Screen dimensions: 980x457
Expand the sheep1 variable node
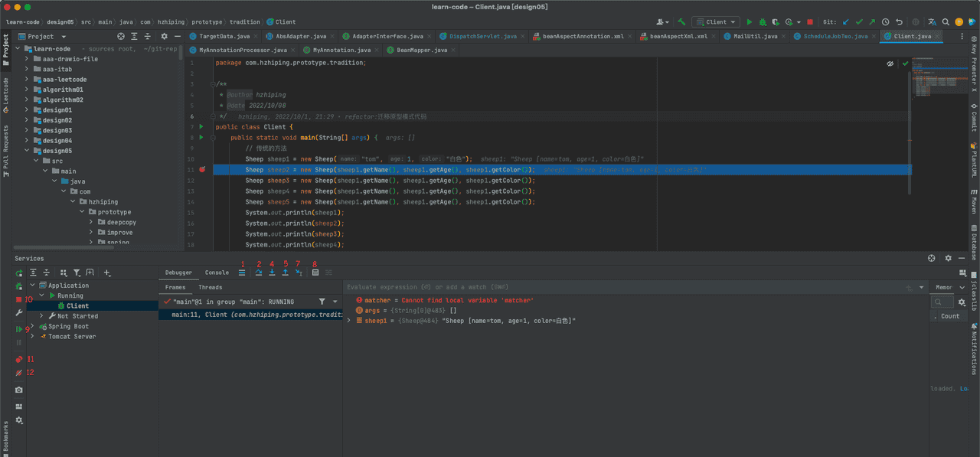tap(349, 321)
